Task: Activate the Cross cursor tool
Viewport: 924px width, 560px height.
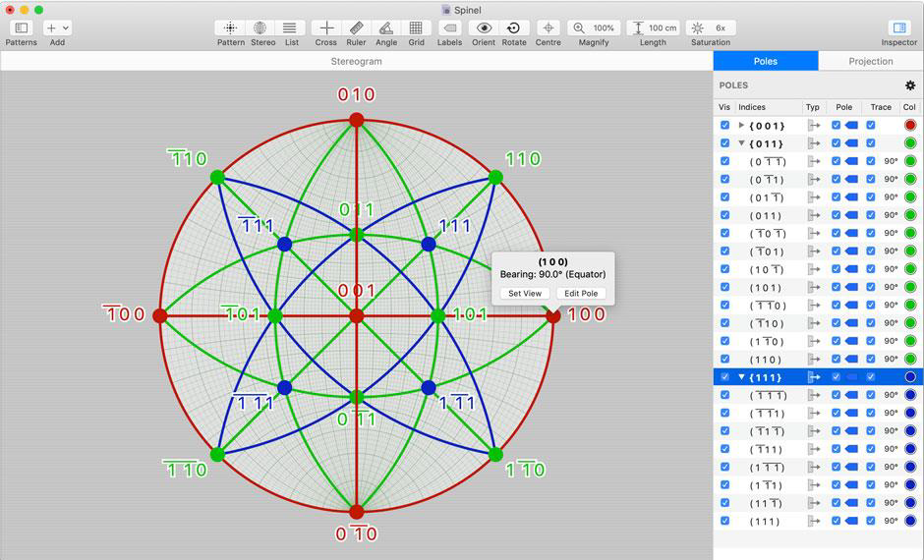Action: (x=326, y=28)
